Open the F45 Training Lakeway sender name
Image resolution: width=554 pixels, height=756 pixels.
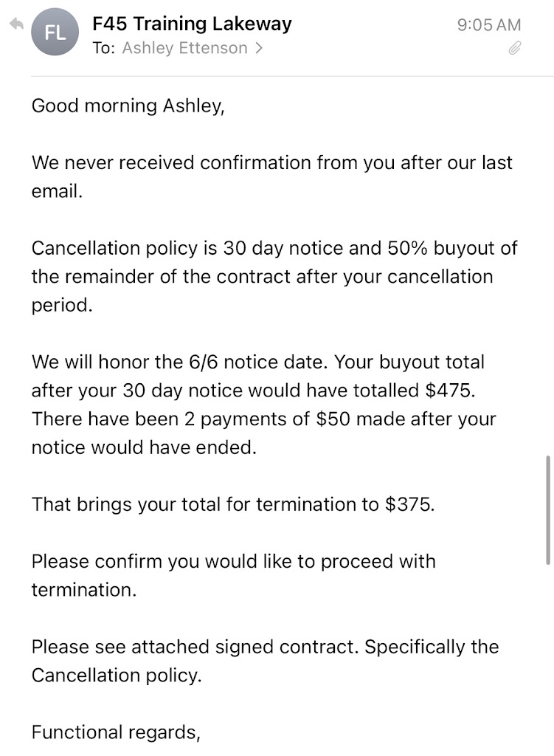click(192, 24)
